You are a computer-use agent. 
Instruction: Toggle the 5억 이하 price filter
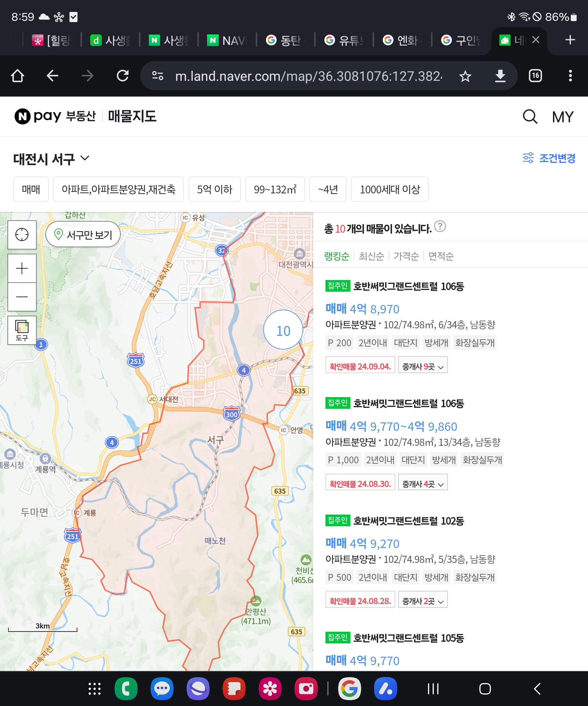pyautogui.click(x=214, y=189)
